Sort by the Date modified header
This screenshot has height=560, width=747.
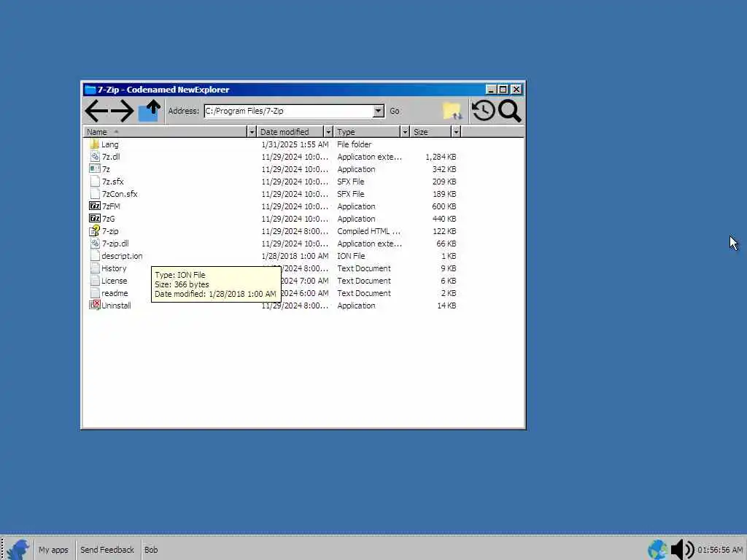290,131
